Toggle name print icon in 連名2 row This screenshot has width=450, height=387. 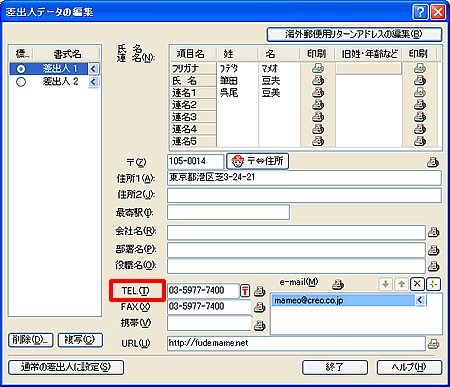[x=318, y=105]
